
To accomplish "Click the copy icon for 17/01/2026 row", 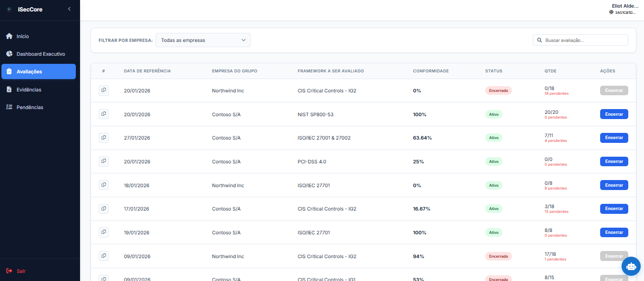I will [x=103, y=209].
